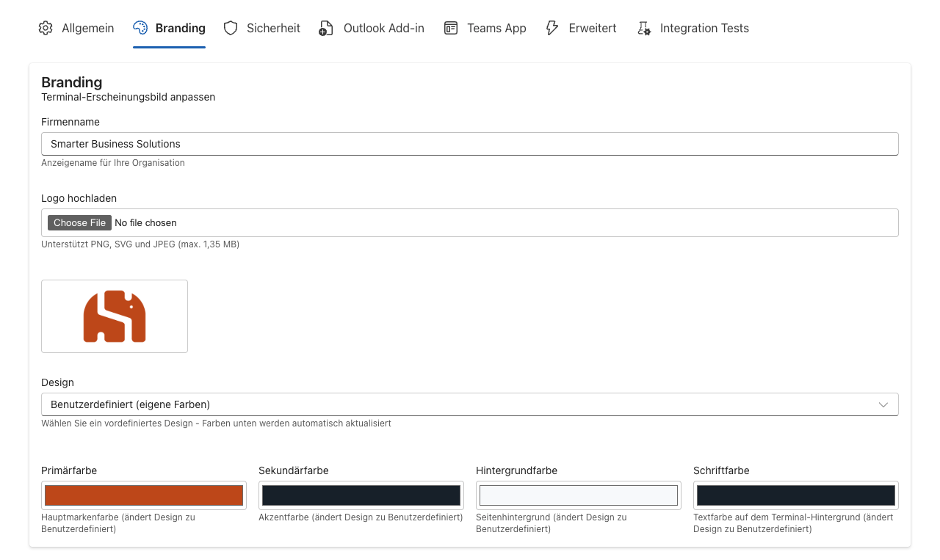
Task: Open the Design dropdown
Action: (x=470, y=404)
